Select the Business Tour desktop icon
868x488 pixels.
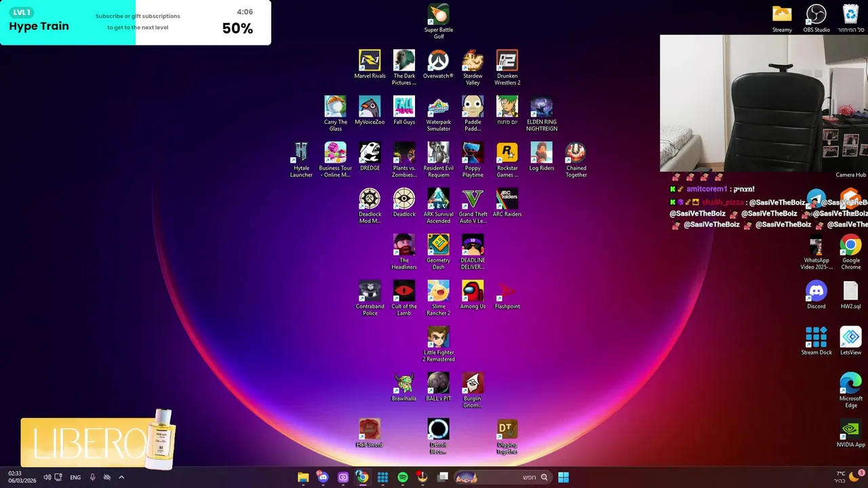(x=335, y=159)
